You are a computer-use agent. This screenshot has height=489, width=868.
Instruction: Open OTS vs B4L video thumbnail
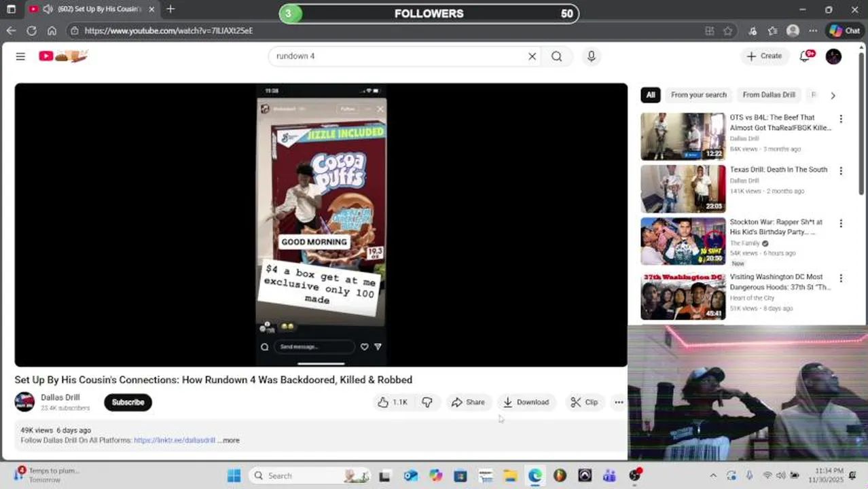click(x=683, y=137)
